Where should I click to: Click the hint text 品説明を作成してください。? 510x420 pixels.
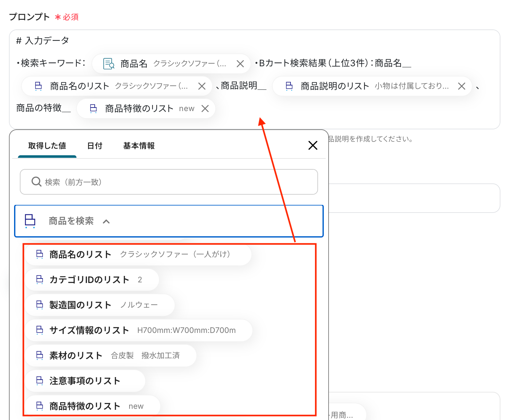pos(371,139)
